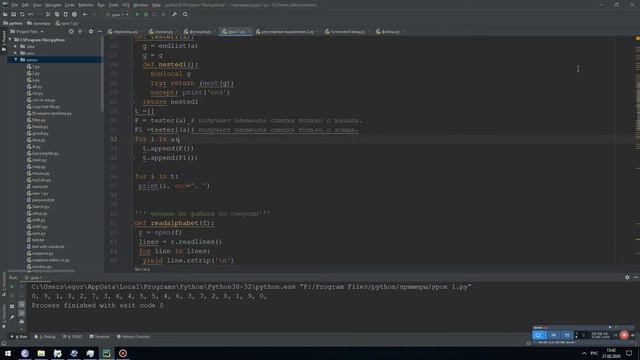Start debugging with the green bug icon
This screenshot has width=640, height=360.
tap(146, 14)
